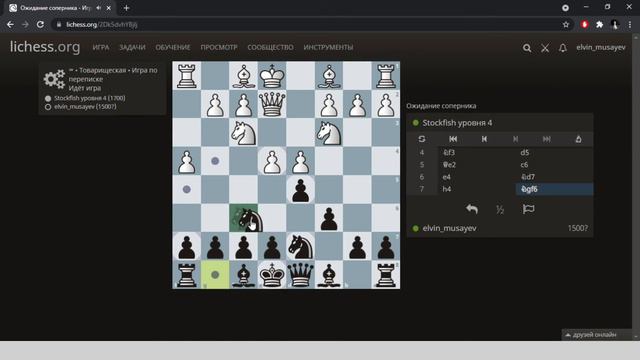Click the white king piece
Screen dimensions: 640x360
272,76
